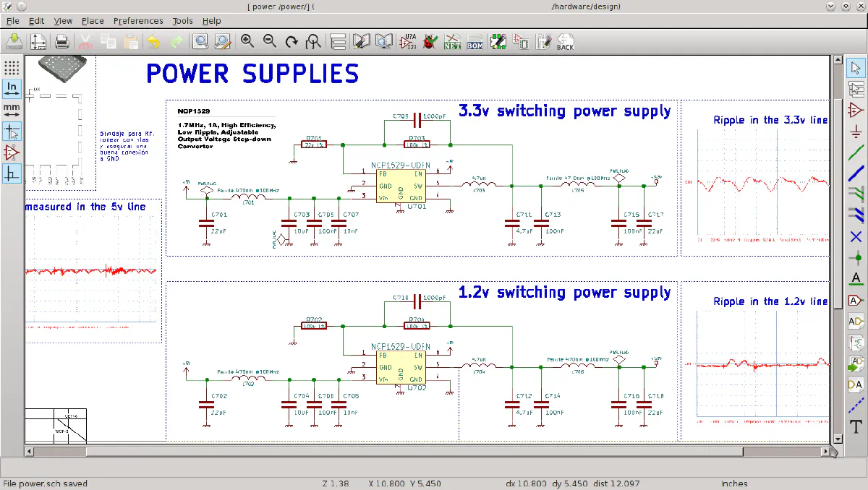Select the graphic dashed line tool
Screen dimensions: 868x490
coord(856,405)
